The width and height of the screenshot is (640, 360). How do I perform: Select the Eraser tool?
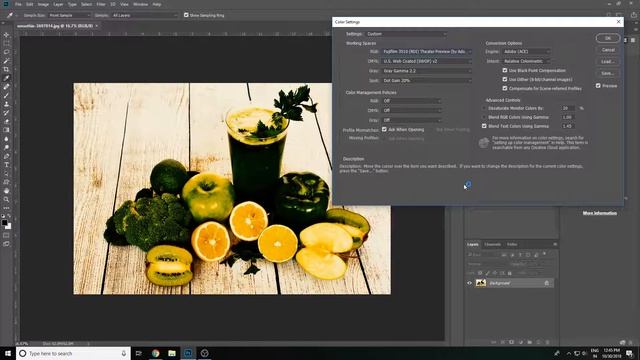[6, 121]
